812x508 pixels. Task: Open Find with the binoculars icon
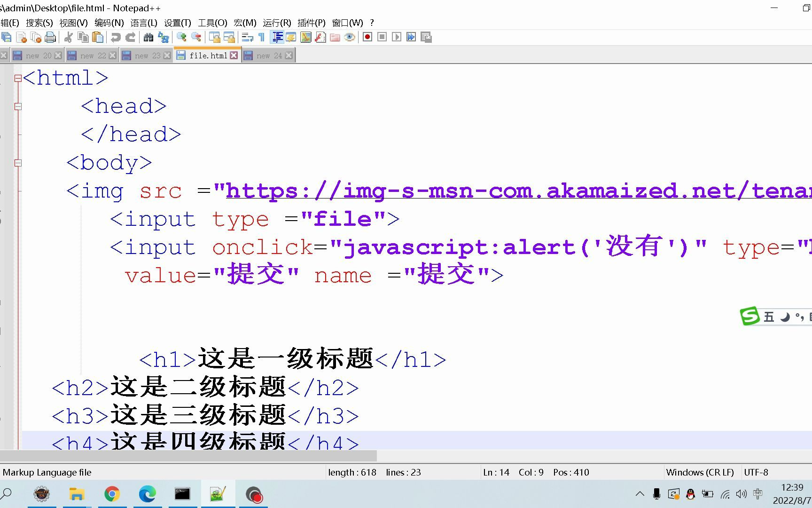coord(148,37)
